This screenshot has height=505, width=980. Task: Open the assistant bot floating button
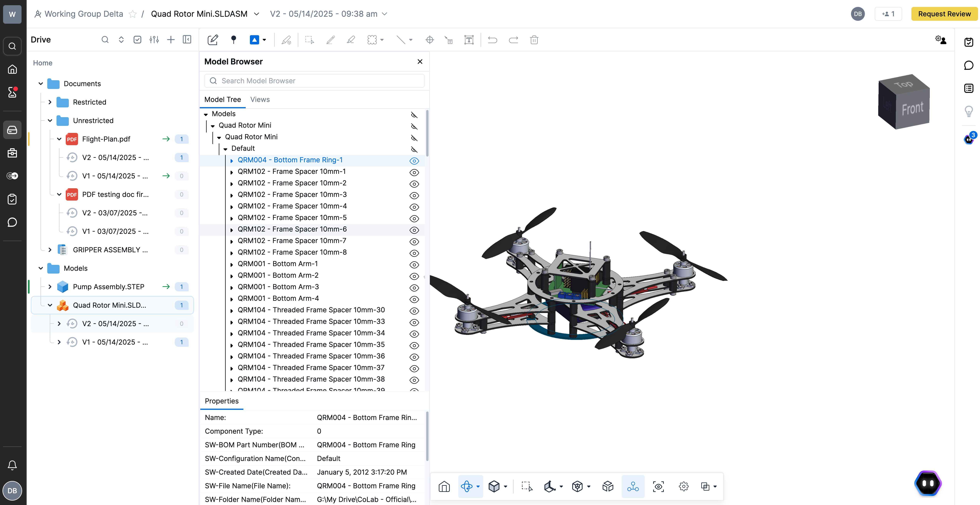click(x=928, y=483)
